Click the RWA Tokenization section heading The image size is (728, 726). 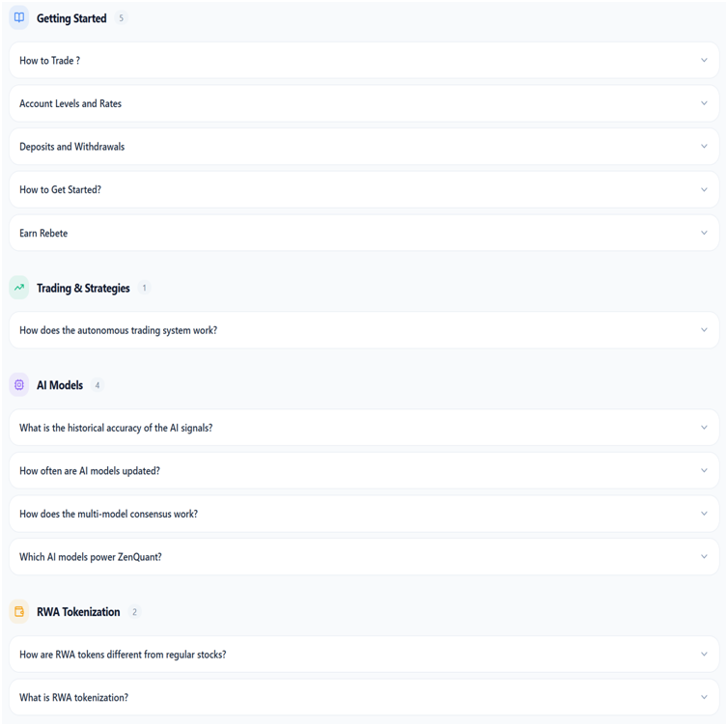click(x=78, y=612)
